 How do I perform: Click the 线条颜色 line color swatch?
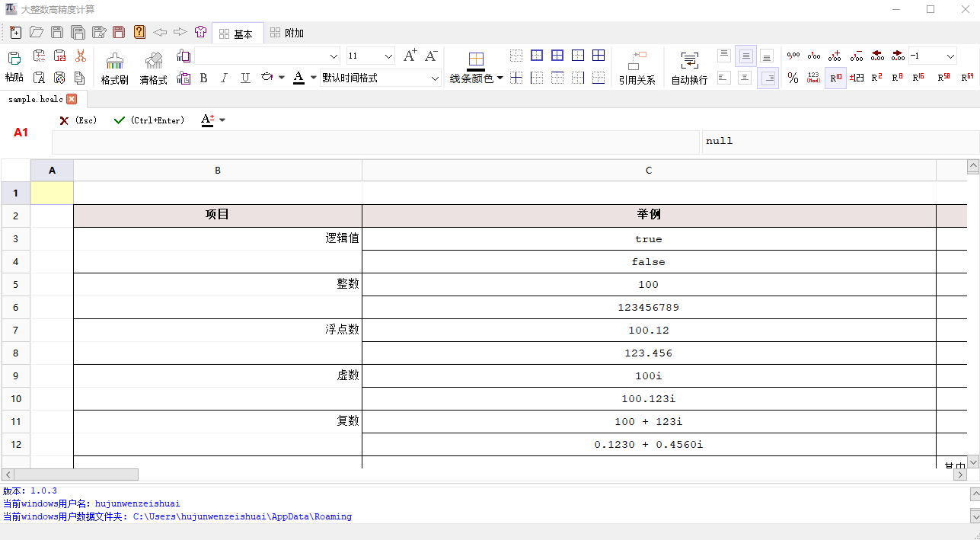click(x=476, y=60)
